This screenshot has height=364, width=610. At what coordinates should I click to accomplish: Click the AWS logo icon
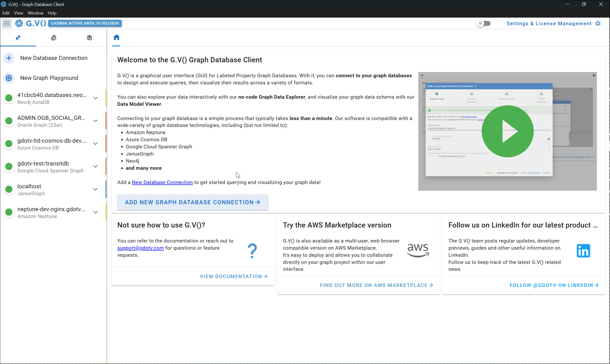418,250
